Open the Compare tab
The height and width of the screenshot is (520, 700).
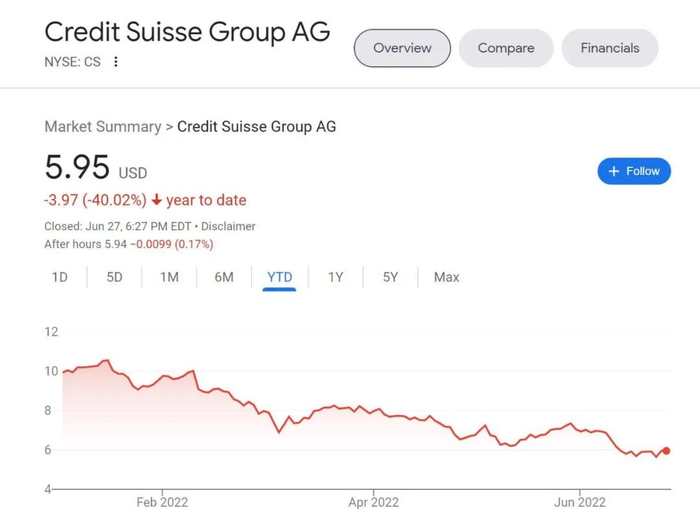(x=506, y=48)
